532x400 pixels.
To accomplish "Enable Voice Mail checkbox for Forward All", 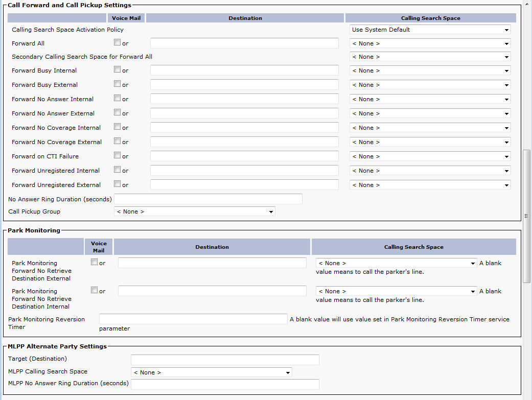I will click(x=118, y=43).
